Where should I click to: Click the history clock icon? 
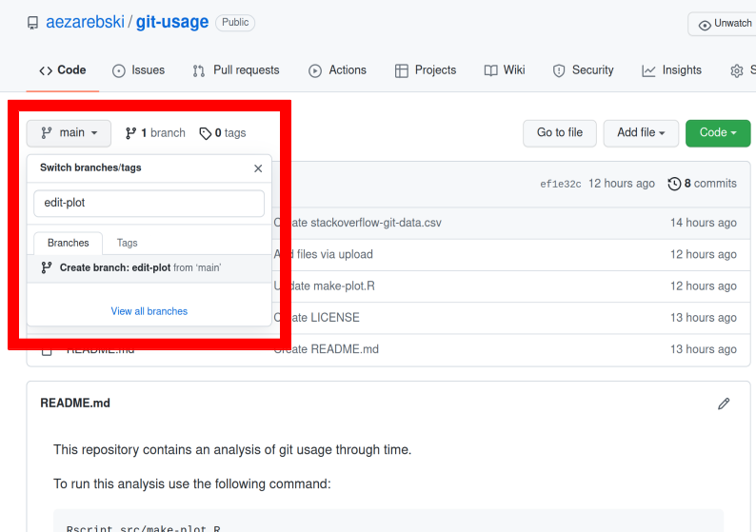click(x=674, y=184)
